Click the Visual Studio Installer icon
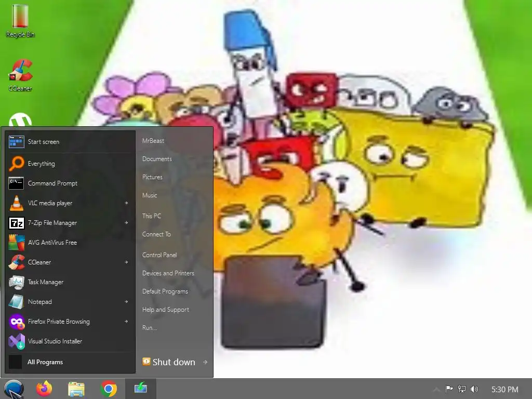 click(x=16, y=341)
